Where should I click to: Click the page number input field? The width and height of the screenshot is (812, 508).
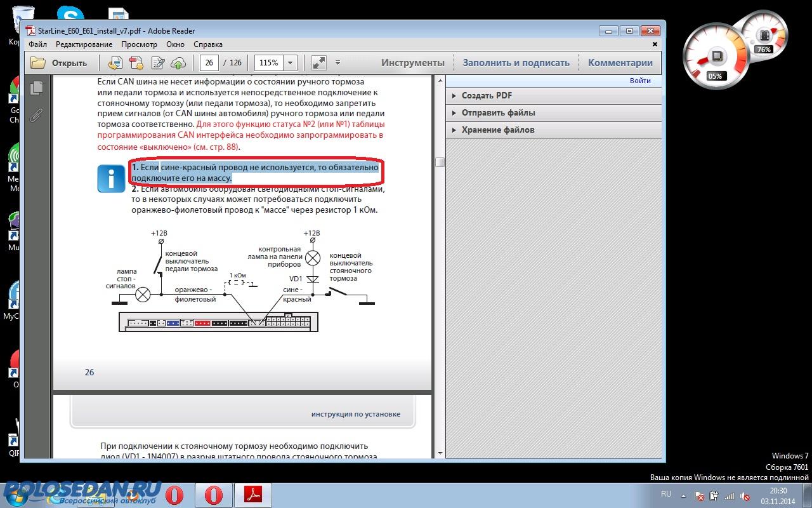pyautogui.click(x=209, y=63)
